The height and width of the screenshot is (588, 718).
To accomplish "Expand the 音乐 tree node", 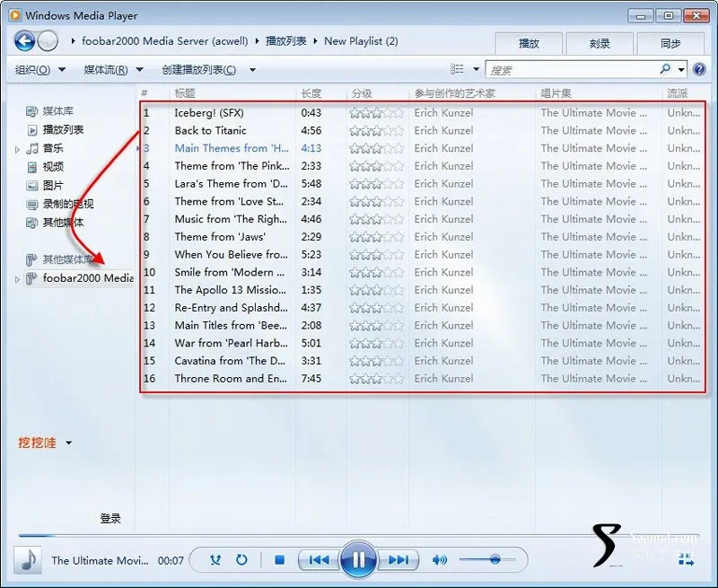I will (17, 149).
